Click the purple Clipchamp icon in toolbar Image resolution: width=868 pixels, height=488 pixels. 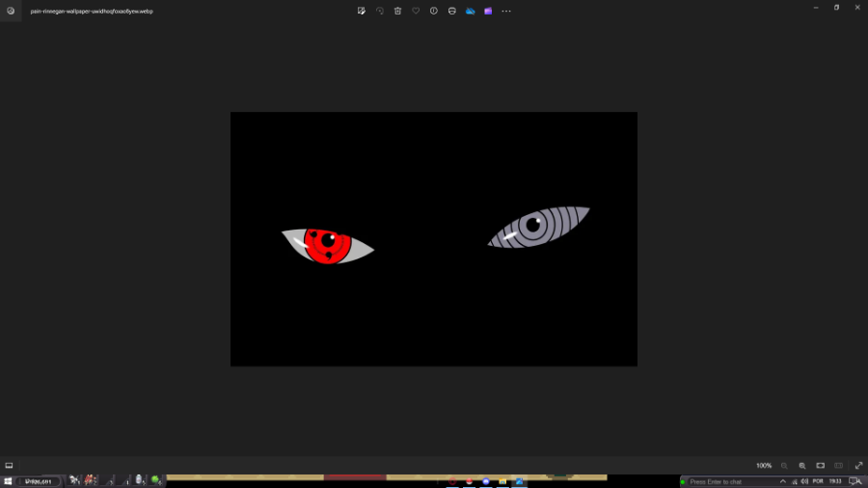point(488,11)
